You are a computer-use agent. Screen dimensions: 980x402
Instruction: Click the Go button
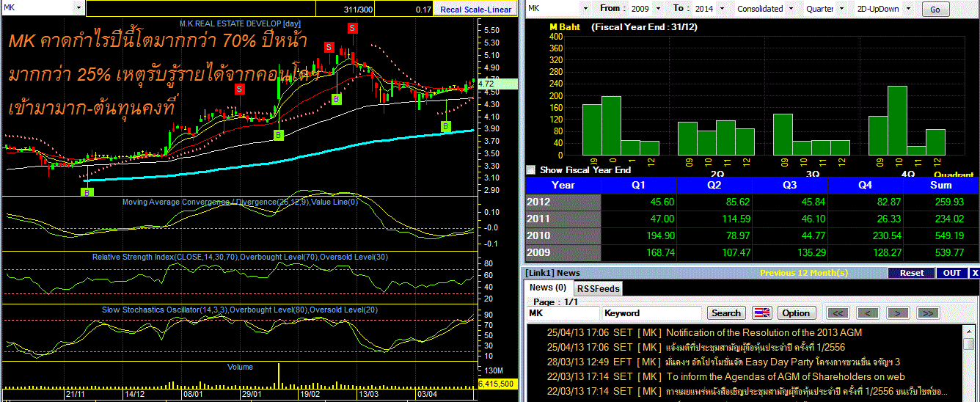click(935, 10)
